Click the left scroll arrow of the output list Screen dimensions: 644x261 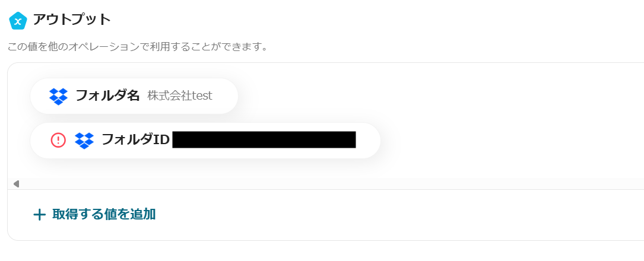(x=17, y=183)
